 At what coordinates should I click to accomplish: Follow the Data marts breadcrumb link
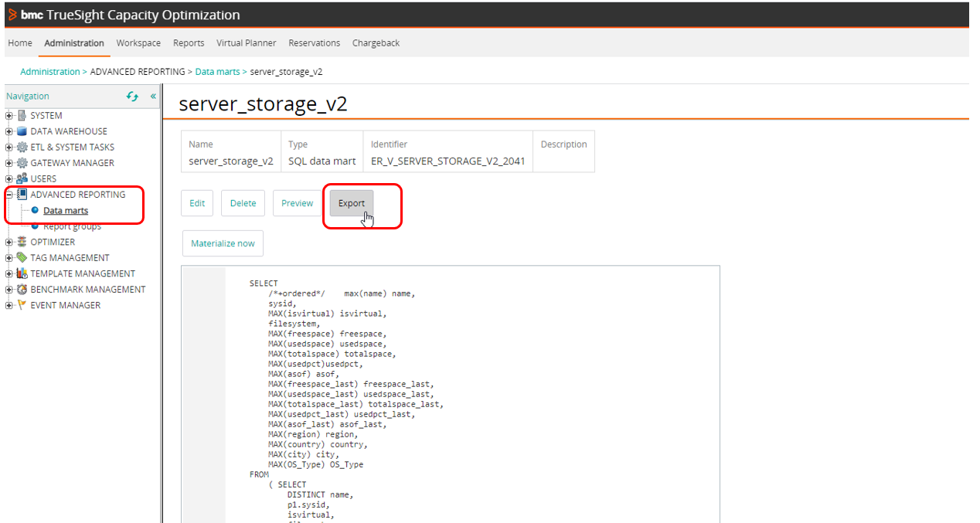coord(217,72)
